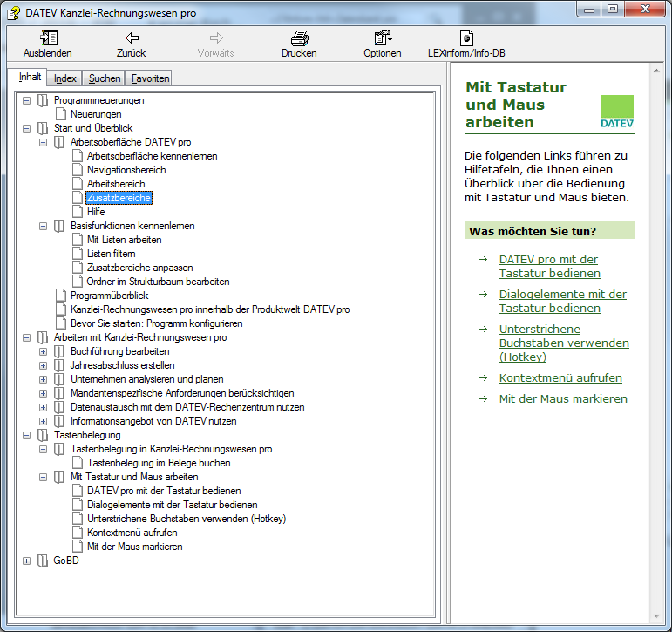The width and height of the screenshot is (672, 632).
Task: Click the book icon next to Tastenbelegung
Action: [x=43, y=435]
